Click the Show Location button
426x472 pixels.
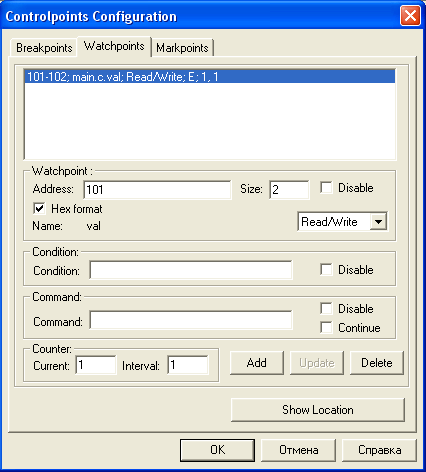(x=318, y=410)
